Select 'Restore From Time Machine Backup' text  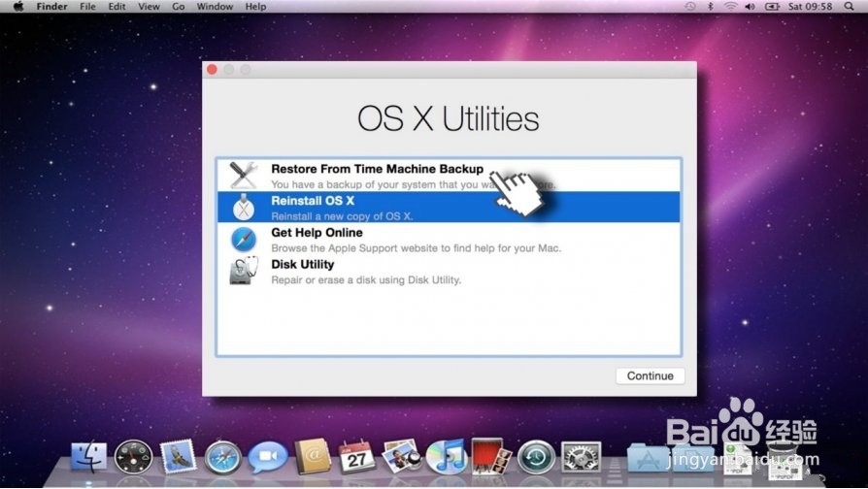377,169
